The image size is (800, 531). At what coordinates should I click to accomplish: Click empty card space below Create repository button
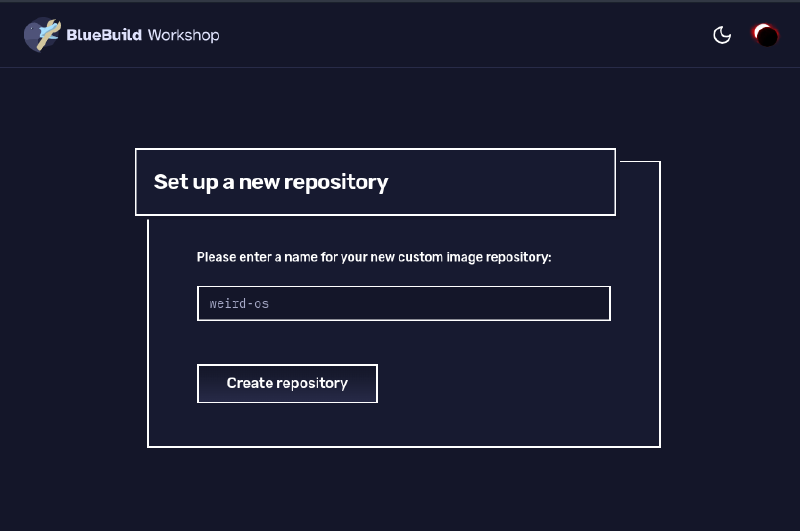(400, 425)
